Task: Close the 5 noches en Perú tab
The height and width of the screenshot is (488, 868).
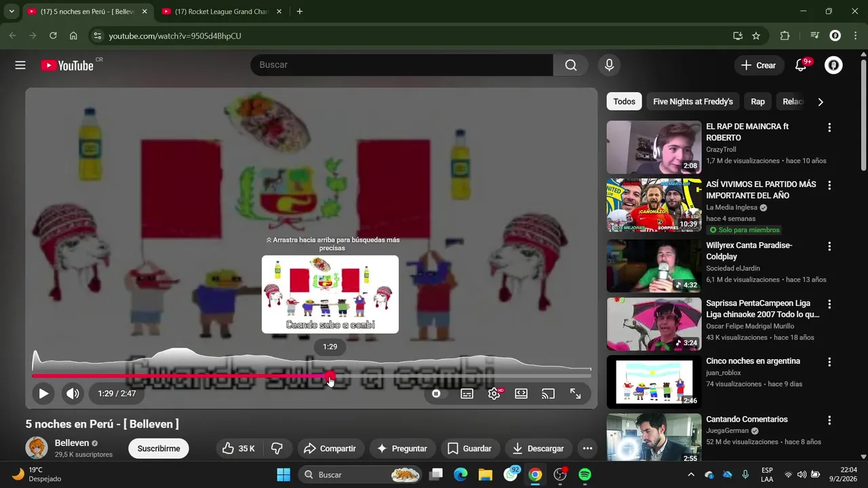Action: pyautogui.click(x=144, y=12)
